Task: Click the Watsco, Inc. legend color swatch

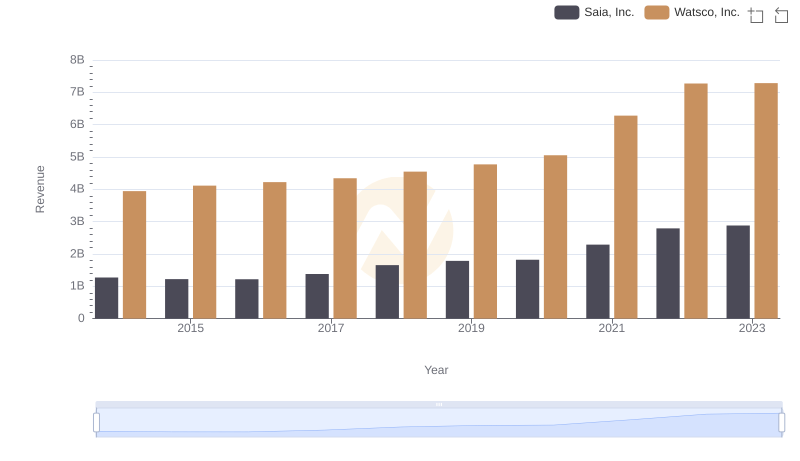Action: [657, 12]
